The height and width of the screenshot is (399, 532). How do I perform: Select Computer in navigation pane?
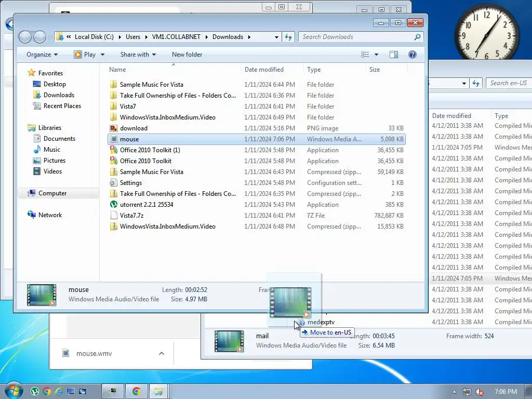pos(52,193)
